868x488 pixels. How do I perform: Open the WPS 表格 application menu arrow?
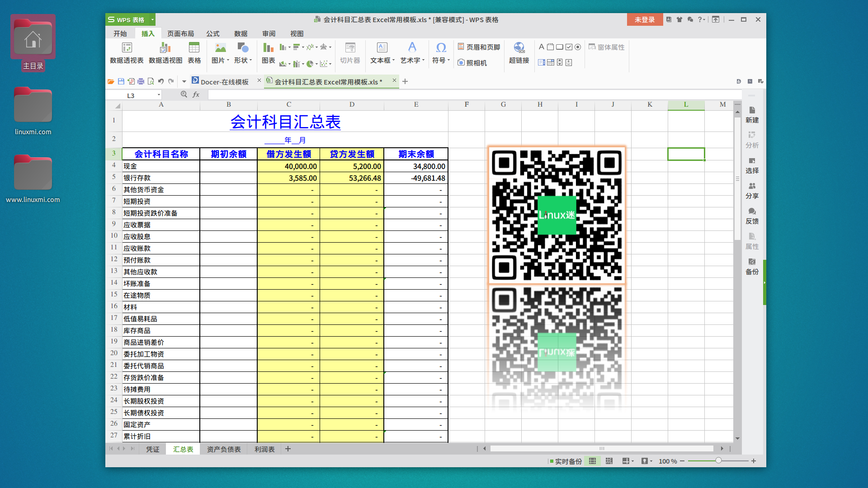[152, 19]
